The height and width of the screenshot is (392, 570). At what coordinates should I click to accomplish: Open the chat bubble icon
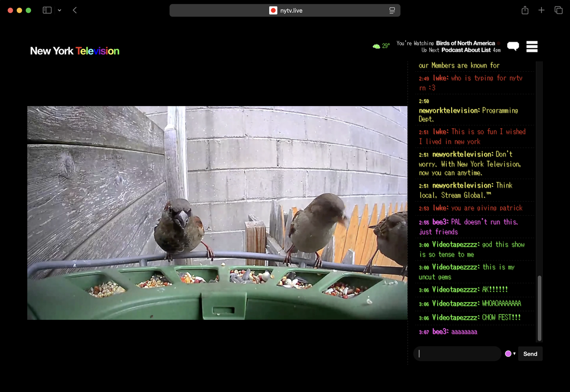(513, 46)
